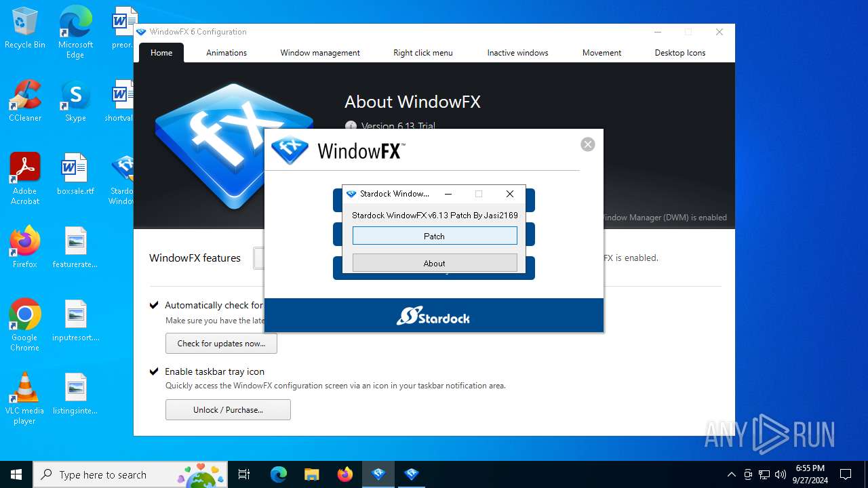Toggle Enable taskbar tray icon checkbox
The width and height of the screenshot is (868, 488).
coord(155,371)
